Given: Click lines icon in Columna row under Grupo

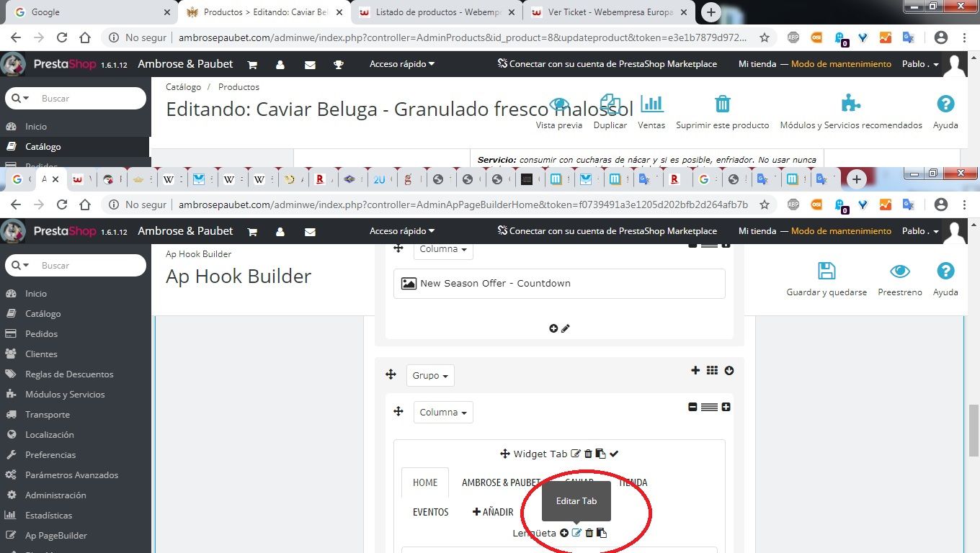Looking at the screenshot, I should pyautogui.click(x=709, y=407).
